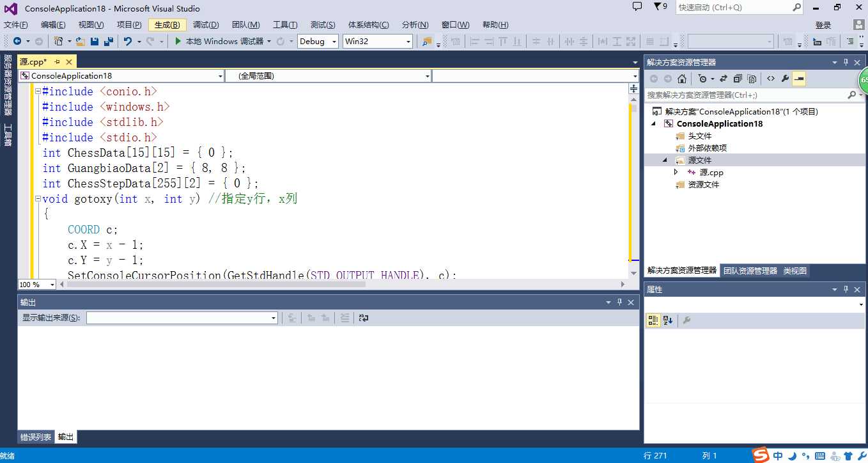Screen dimensions: 868x463
Task: Switch to the 错误列表 tab
Action: [x=36, y=437]
